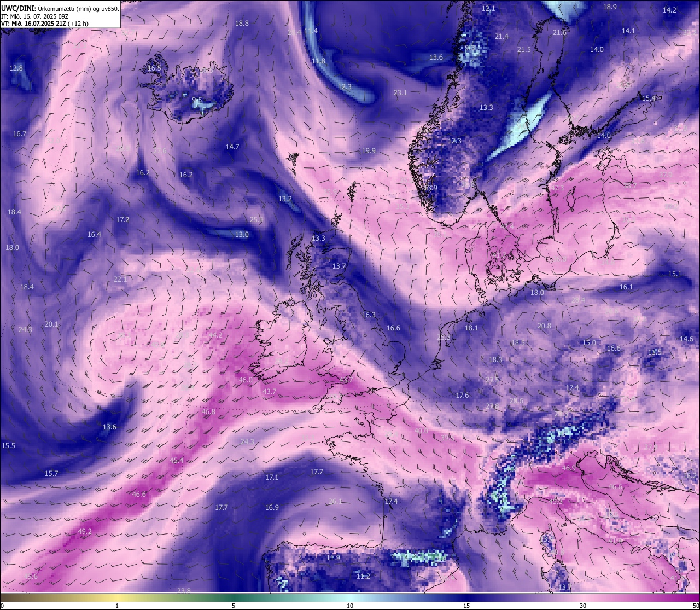
Task: Click the 10 tick on the color scale
Action: (x=350, y=606)
